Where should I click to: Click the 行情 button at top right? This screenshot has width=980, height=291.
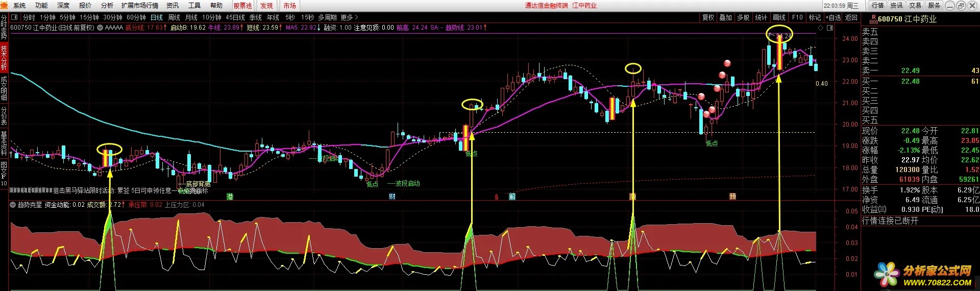[x=878, y=5]
